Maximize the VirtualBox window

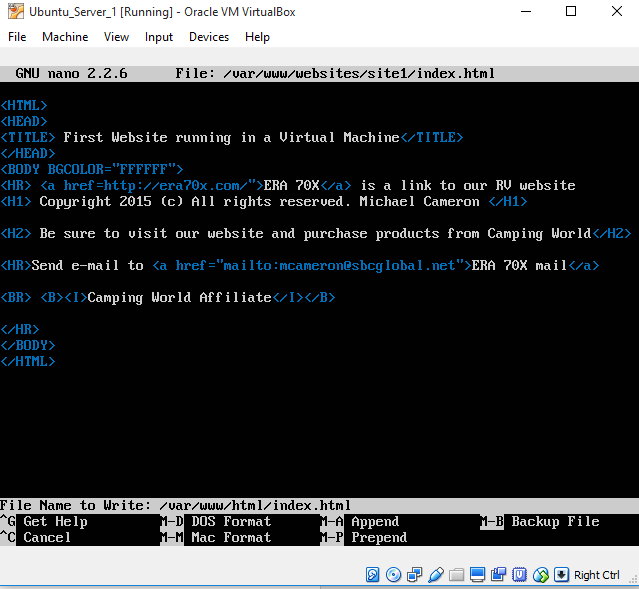pos(571,11)
